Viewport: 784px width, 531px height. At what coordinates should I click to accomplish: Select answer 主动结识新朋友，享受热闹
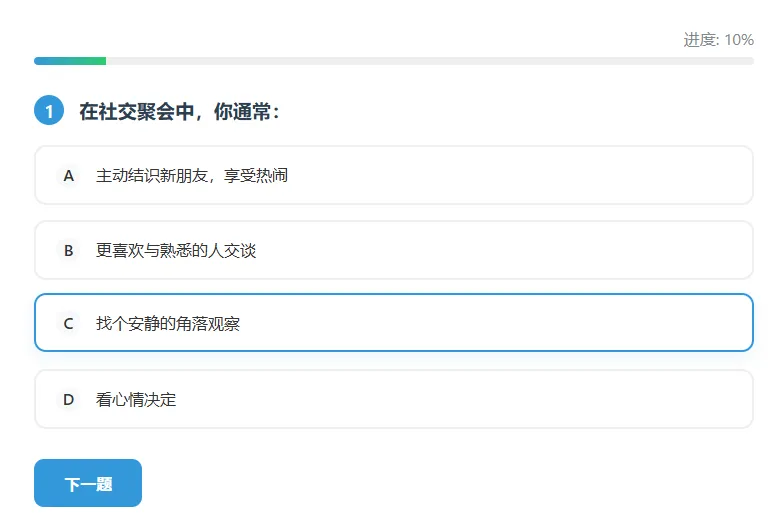[x=191, y=176]
